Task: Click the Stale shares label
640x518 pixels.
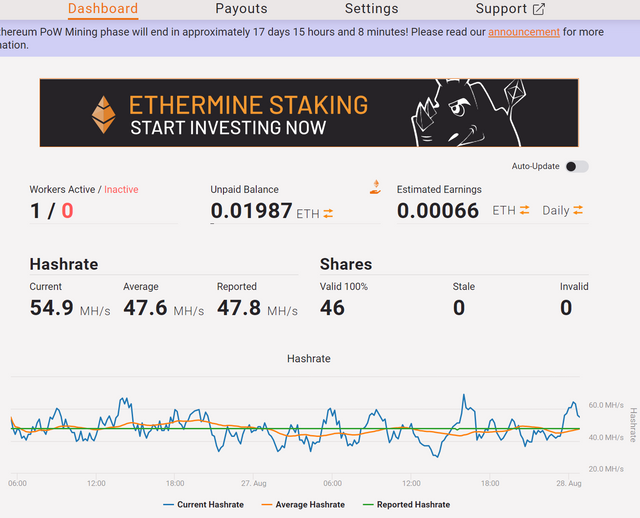Action: tap(464, 287)
